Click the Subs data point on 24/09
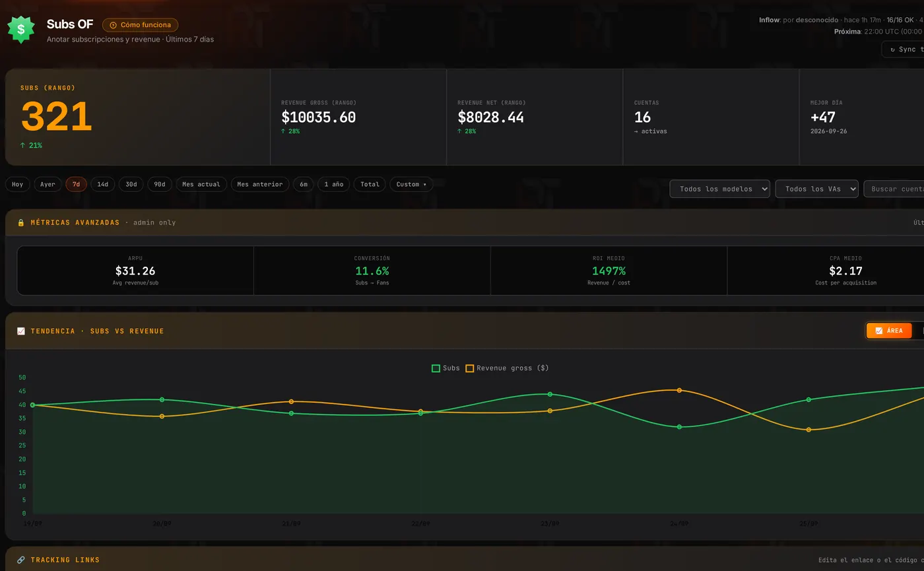Viewport: 924px width, 571px height. point(679,427)
